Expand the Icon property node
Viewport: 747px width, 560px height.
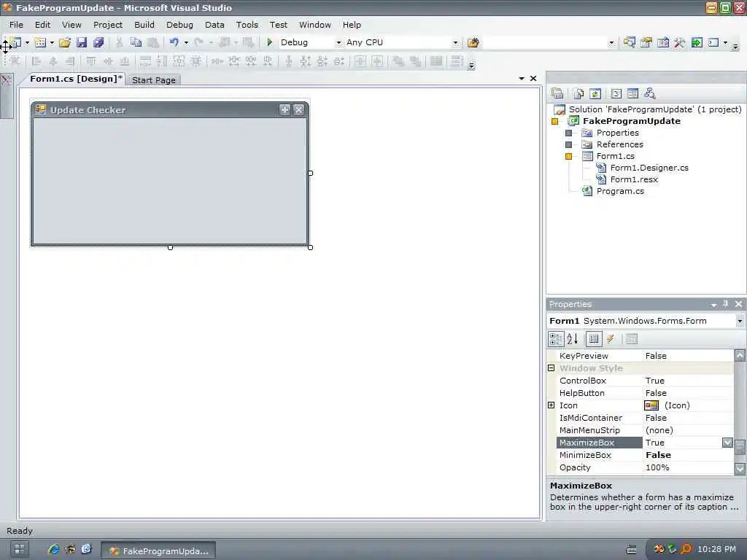pos(551,405)
